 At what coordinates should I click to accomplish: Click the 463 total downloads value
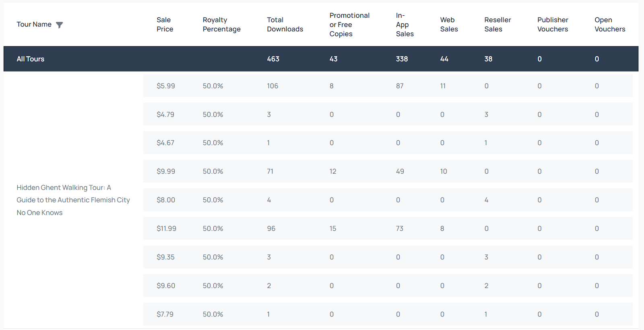pyautogui.click(x=273, y=59)
